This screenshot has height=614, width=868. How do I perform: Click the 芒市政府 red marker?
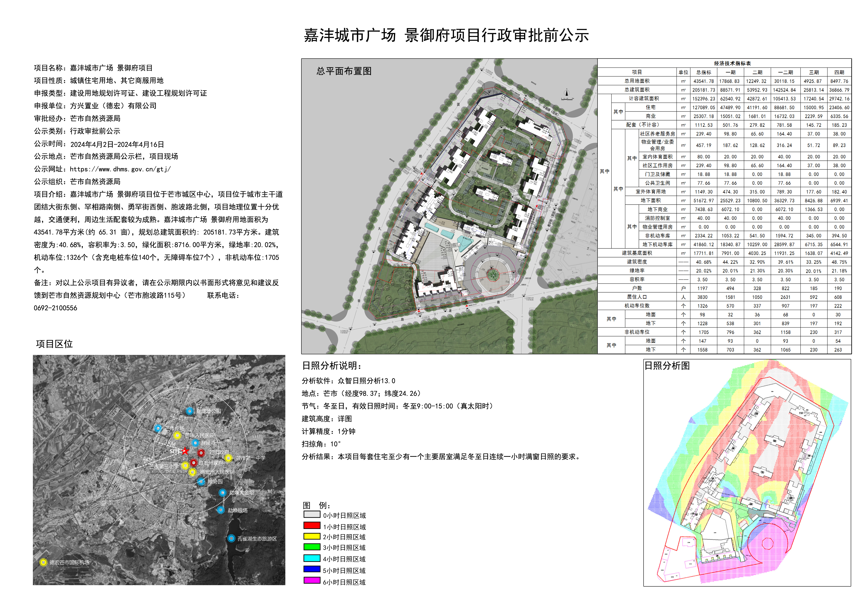(201, 452)
